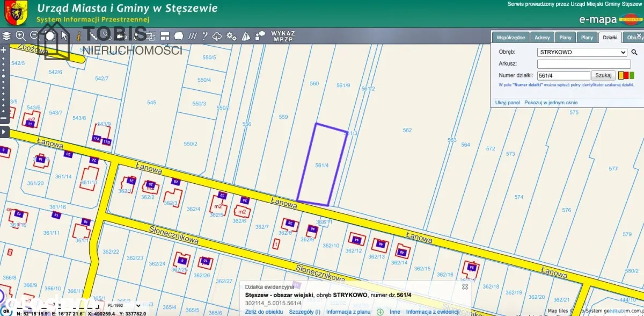Click the object information 'i' tool
The height and width of the screenshot is (316, 644).
click(x=78, y=36)
